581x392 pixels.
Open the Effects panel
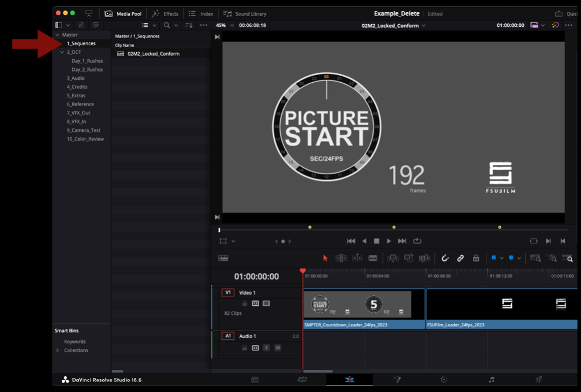click(x=165, y=13)
